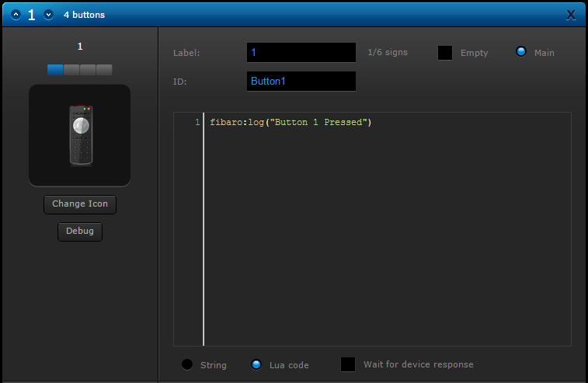The height and width of the screenshot is (383, 588).
Task: Select the third grey button segment
Action: 88,70
